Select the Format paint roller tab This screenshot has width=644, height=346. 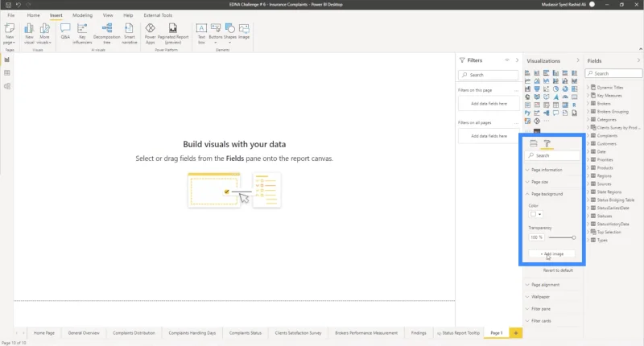tap(547, 143)
